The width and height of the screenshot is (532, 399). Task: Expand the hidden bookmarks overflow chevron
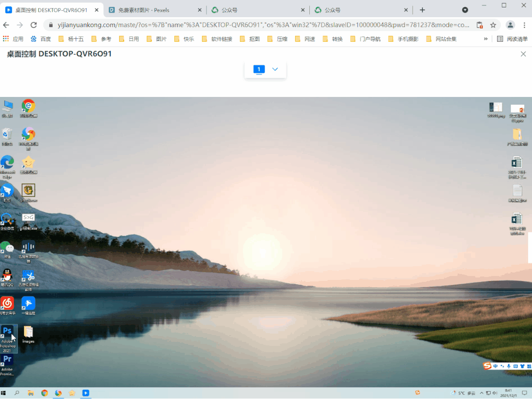[486, 39]
